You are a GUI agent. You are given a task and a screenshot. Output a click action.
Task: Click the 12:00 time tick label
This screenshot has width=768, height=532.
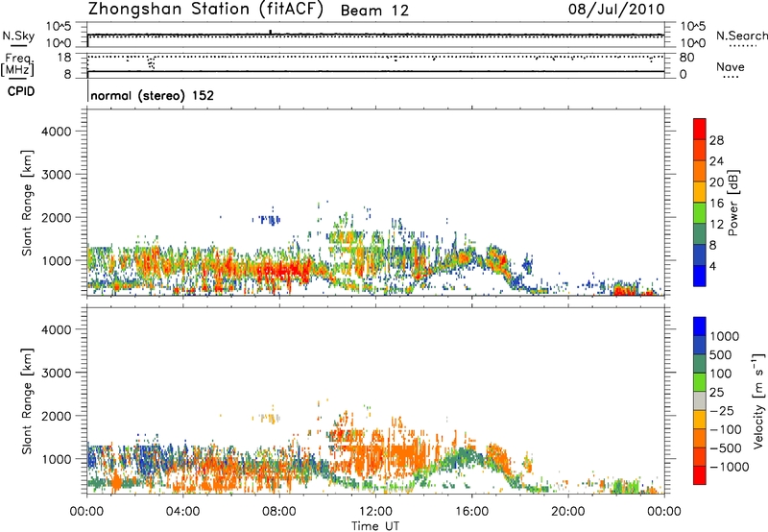pyautogui.click(x=375, y=512)
